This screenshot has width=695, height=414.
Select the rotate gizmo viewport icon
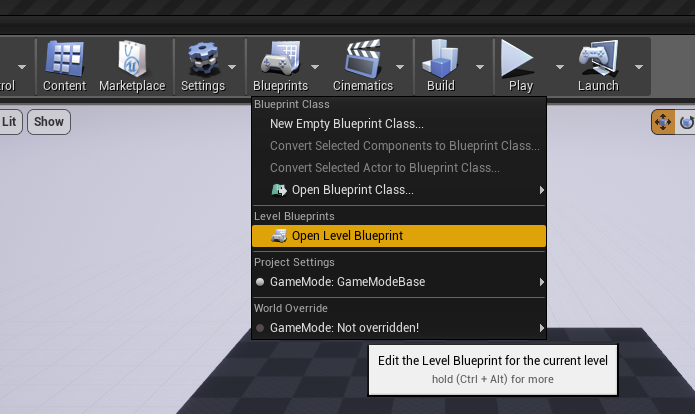(x=686, y=122)
